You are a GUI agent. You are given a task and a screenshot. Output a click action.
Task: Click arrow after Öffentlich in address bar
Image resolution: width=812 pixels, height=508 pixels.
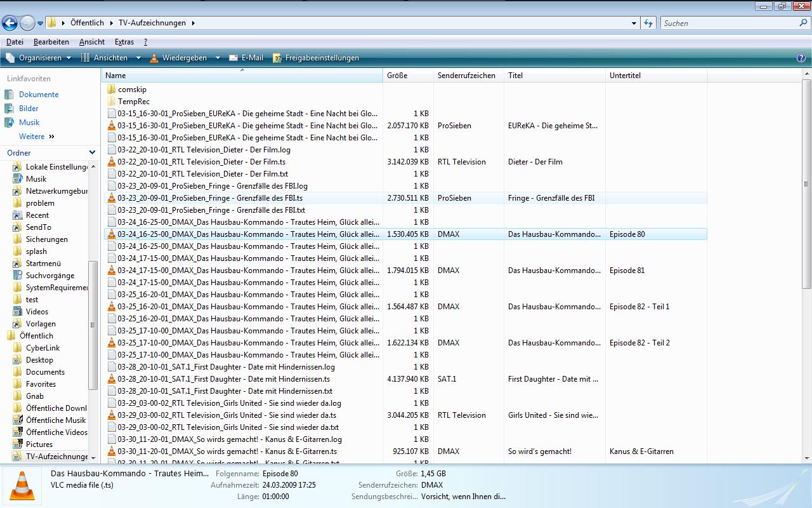click(x=111, y=23)
